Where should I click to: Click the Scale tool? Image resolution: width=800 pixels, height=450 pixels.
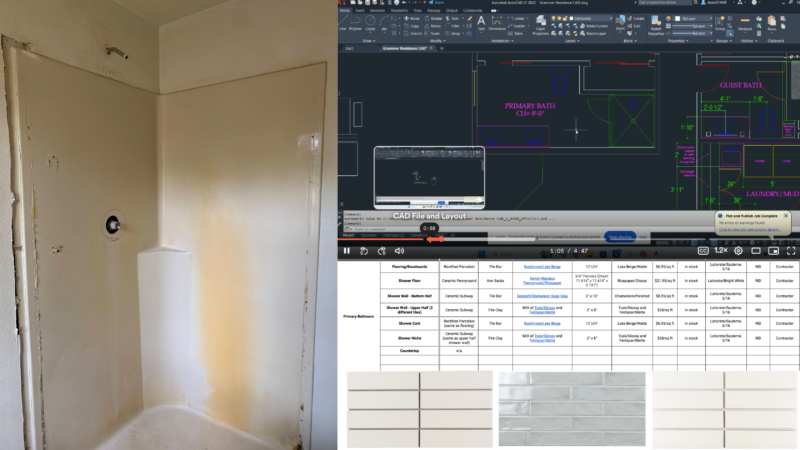[432, 34]
